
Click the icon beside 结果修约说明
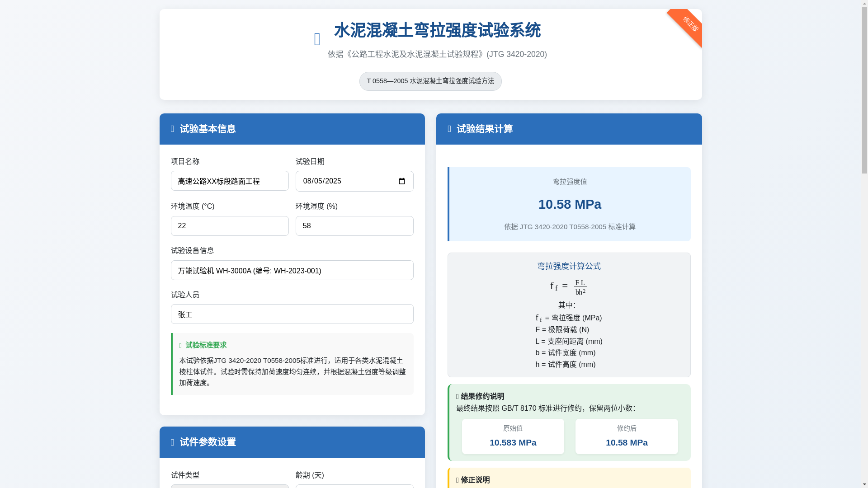458,397
